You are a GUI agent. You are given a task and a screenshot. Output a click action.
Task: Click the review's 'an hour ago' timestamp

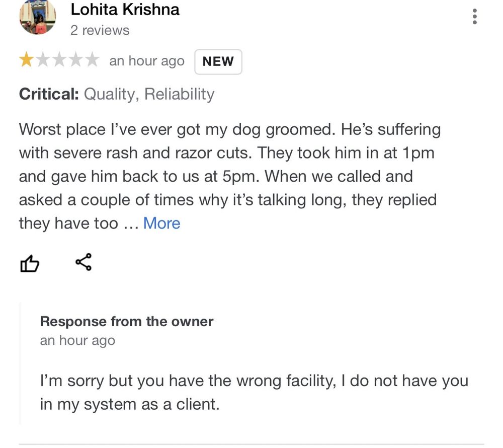[x=147, y=61]
